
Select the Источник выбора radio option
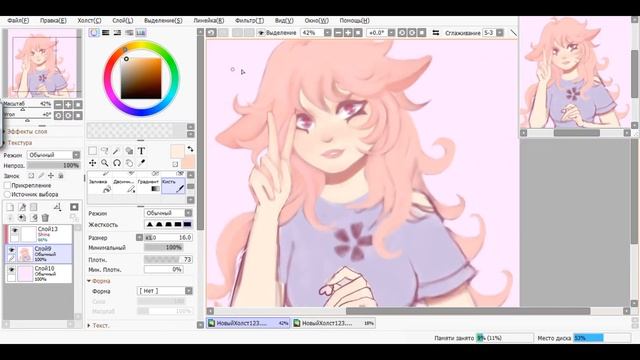pos(7,195)
